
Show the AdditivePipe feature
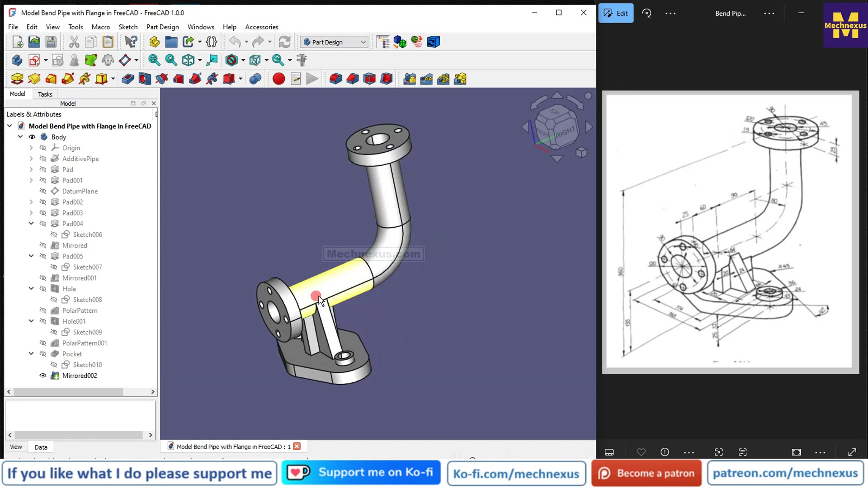pyautogui.click(x=43, y=159)
